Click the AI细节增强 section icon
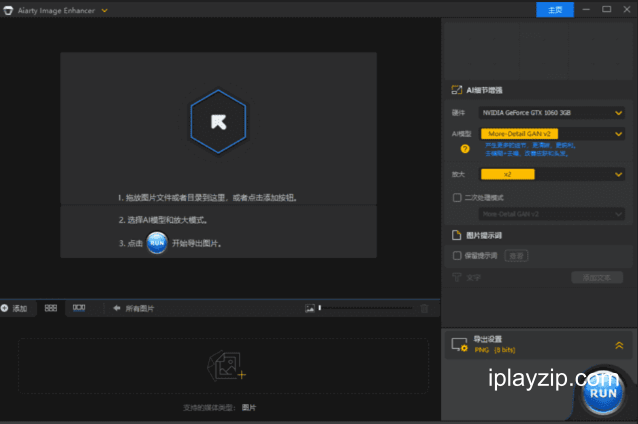This screenshot has width=638, height=424. click(457, 90)
